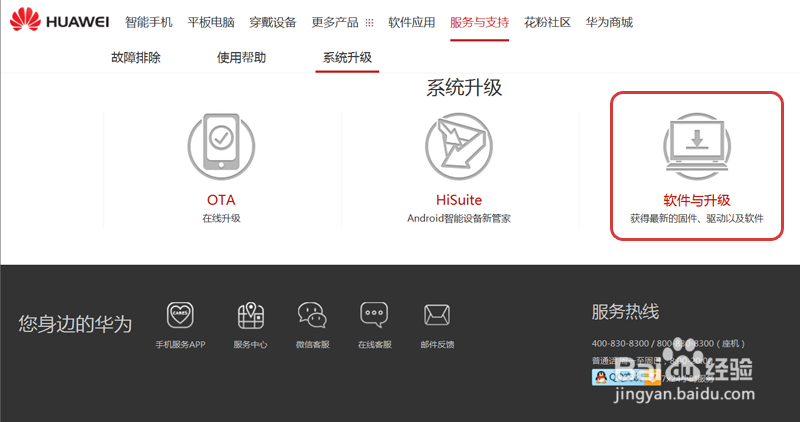Select the 系统升级 tab
The image size is (800, 422).
point(347,57)
